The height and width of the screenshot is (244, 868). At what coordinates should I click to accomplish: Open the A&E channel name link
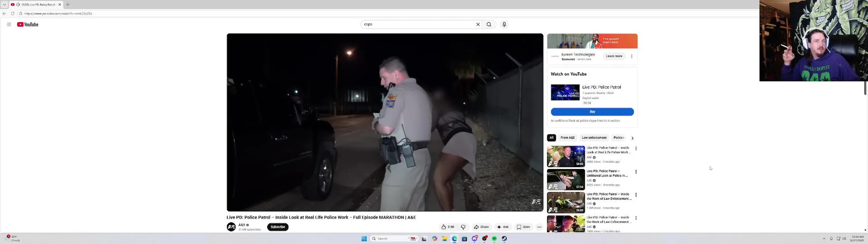click(242, 225)
